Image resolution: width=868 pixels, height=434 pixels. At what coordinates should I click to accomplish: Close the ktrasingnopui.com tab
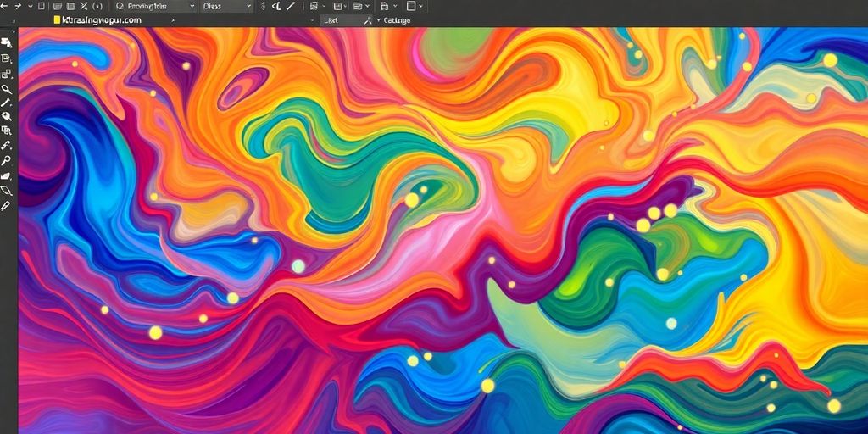pyautogui.click(x=173, y=20)
